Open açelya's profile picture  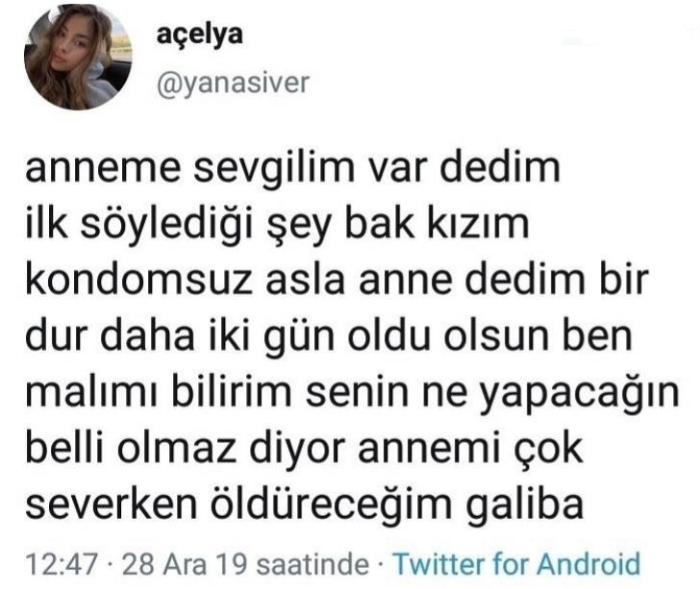[78, 57]
